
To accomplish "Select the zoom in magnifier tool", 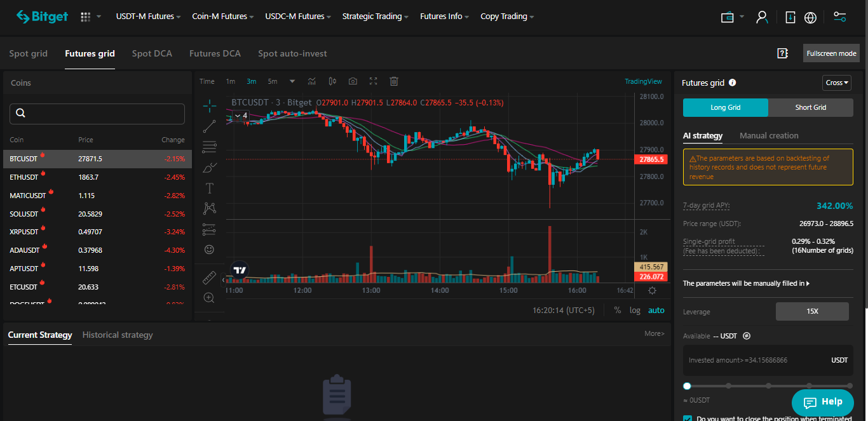I will point(209,298).
